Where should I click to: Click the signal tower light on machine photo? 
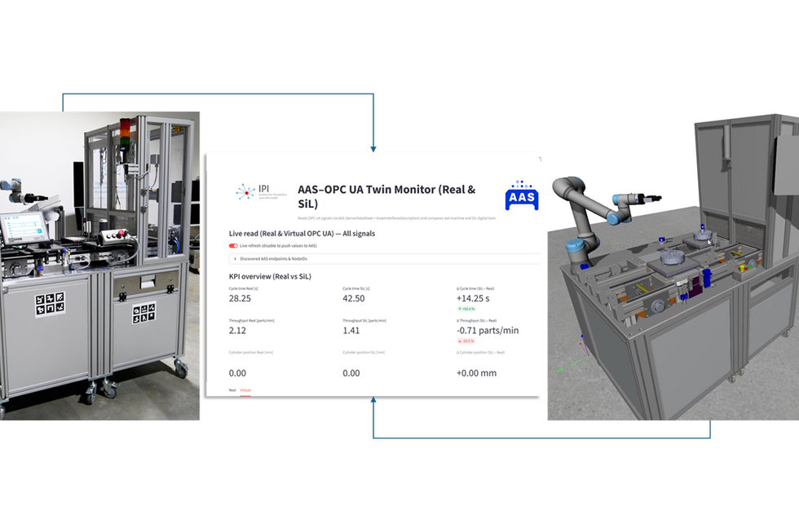(x=124, y=133)
